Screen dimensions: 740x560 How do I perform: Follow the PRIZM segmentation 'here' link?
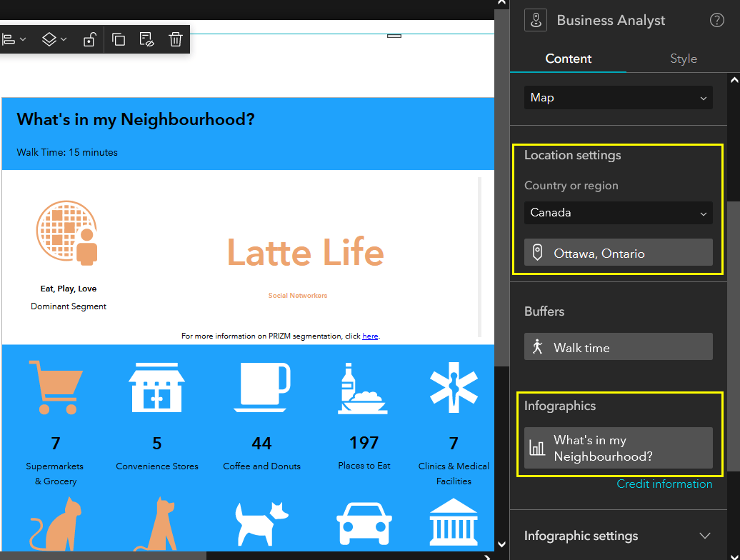[370, 336]
